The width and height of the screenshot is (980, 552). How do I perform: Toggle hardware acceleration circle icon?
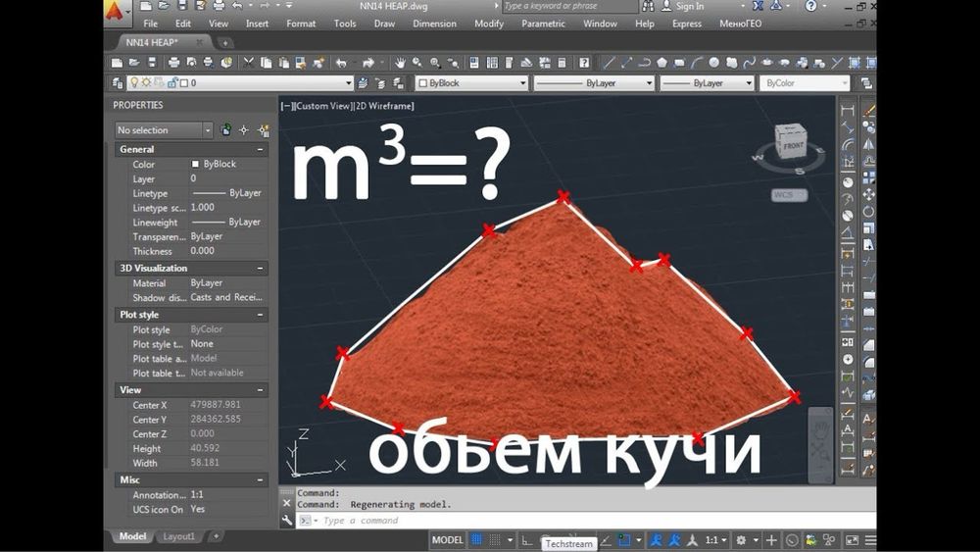(x=792, y=540)
